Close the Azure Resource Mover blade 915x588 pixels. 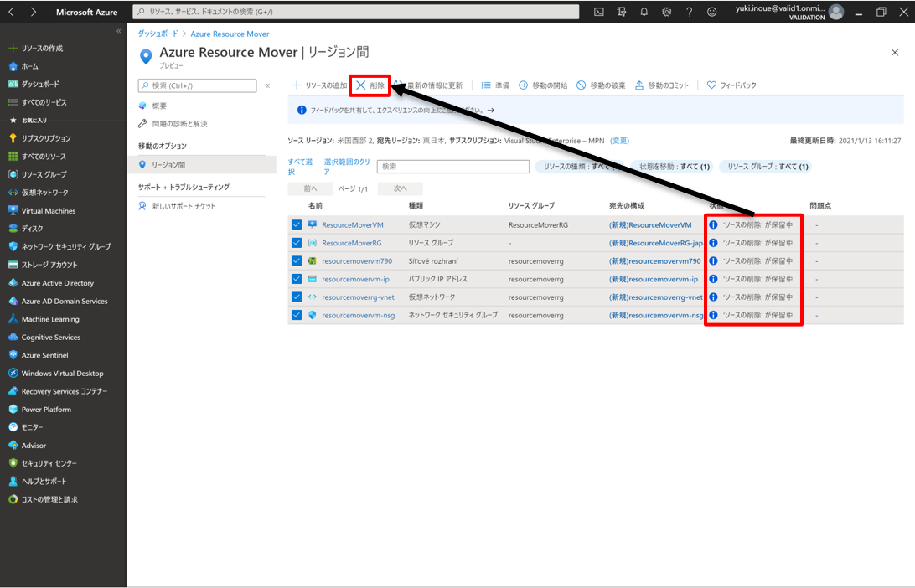[895, 53]
